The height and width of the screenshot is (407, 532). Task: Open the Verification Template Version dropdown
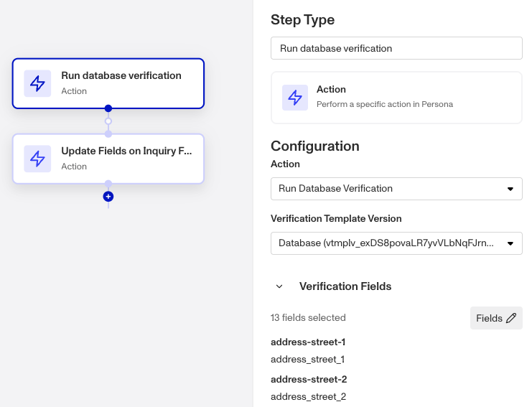(396, 243)
